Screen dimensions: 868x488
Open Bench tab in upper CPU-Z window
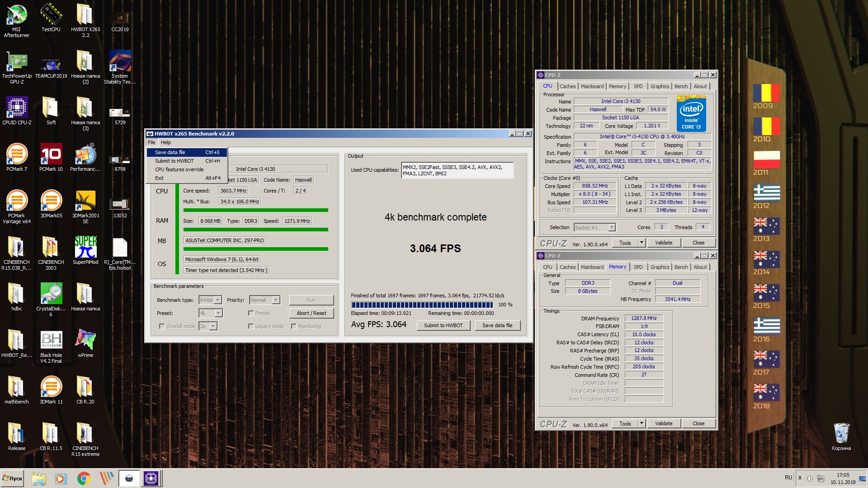pyautogui.click(x=681, y=86)
